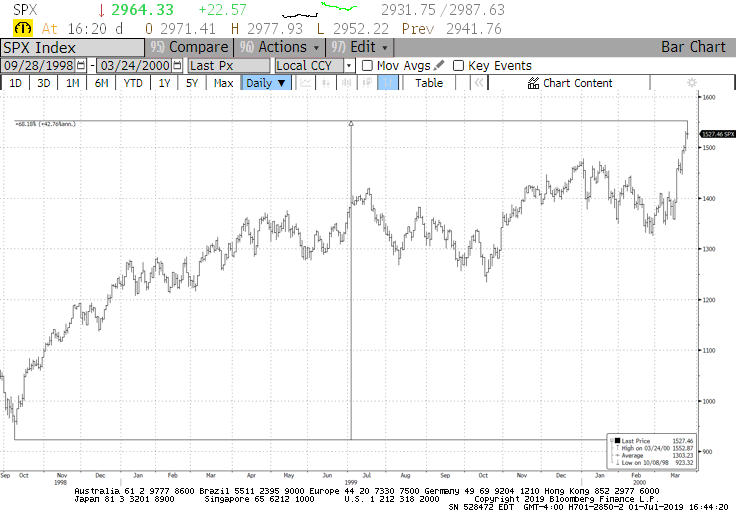Select the YTD time range tab
This screenshot has height=530, width=736.
[132, 83]
